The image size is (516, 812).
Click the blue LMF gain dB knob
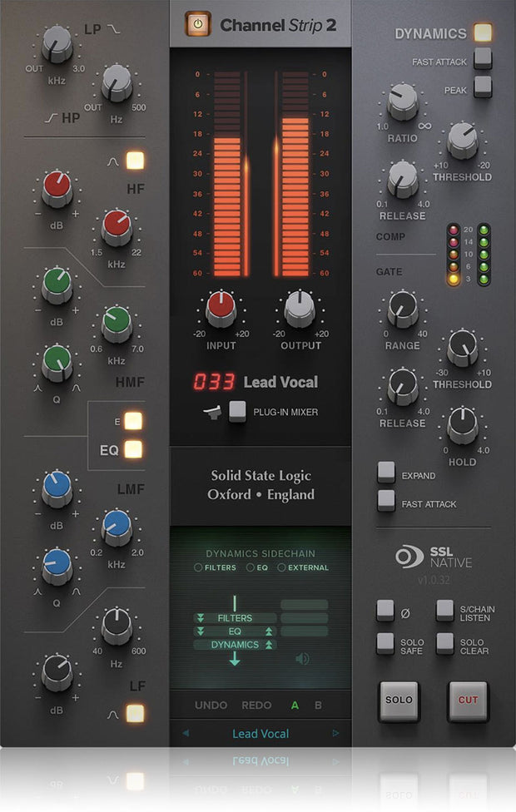[57, 488]
